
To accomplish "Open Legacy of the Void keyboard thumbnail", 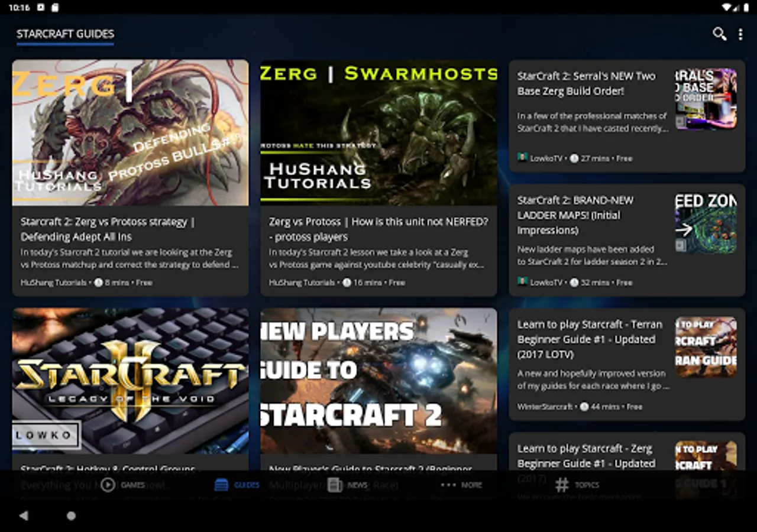I will pos(130,381).
